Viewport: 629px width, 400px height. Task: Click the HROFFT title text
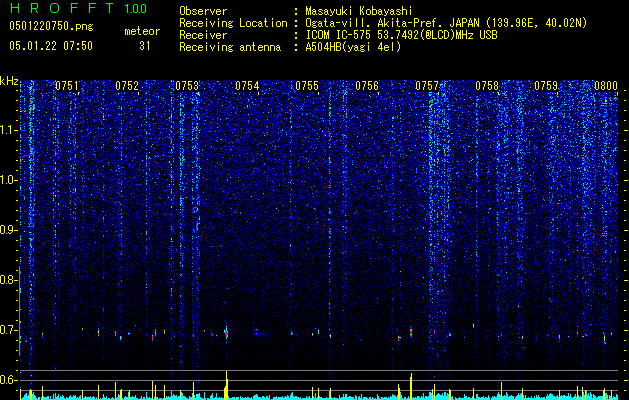[x=63, y=8]
